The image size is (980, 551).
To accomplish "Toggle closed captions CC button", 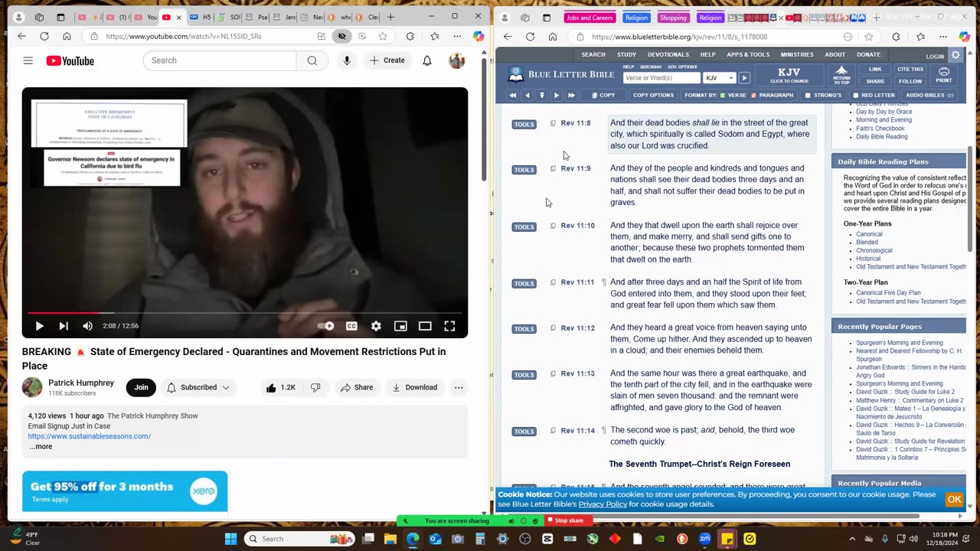I will (351, 326).
